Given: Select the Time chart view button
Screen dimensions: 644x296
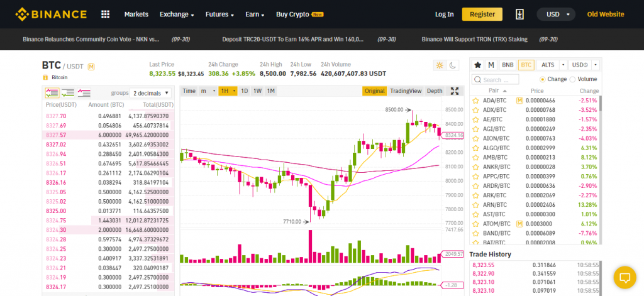Looking at the screenshot, I should [189, 91].
